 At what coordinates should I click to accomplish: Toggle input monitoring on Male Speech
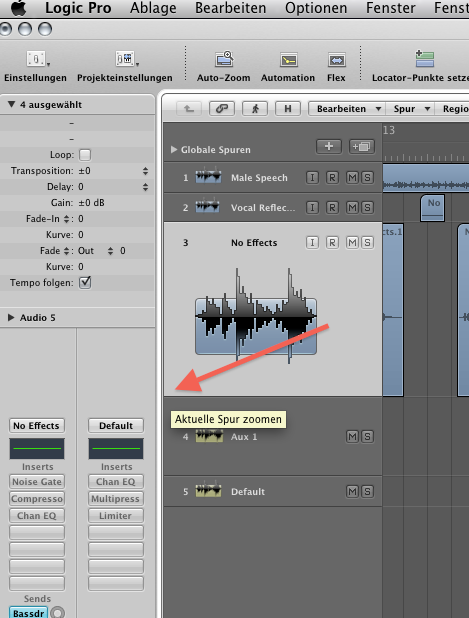[312, 178]
